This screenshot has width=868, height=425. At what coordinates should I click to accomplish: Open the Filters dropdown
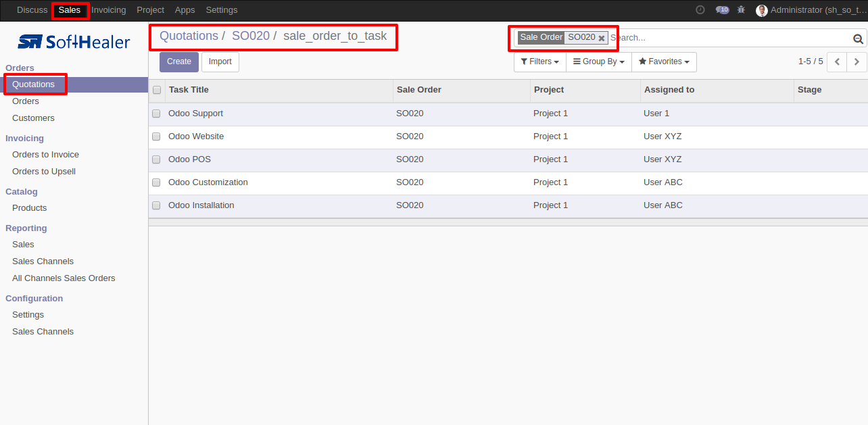[x=539, y=61]
